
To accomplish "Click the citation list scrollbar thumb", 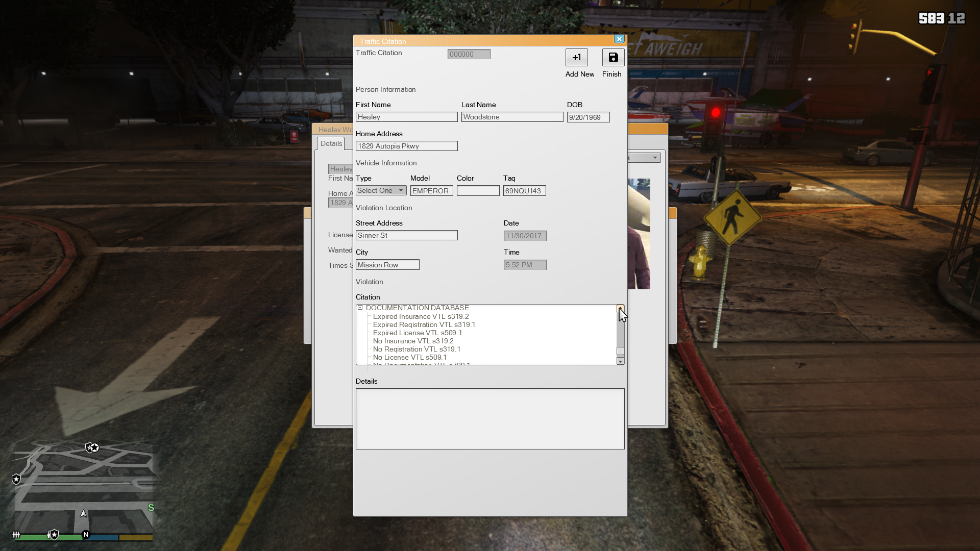I will [x=620, y=351].
